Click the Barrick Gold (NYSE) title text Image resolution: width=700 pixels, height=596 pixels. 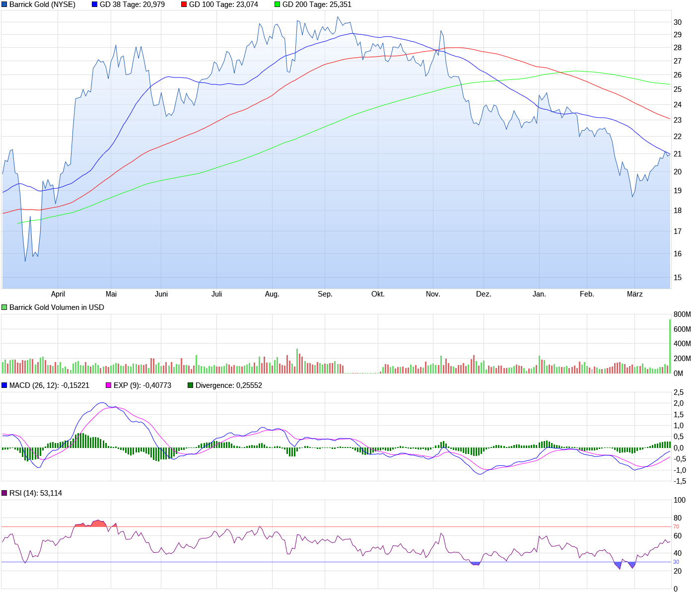(x=42, y=4)
